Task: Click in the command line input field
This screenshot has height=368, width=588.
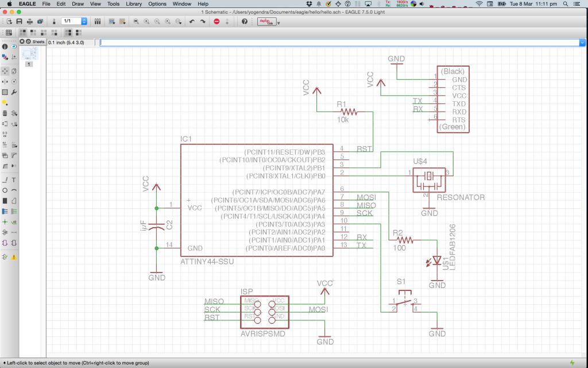Action: [x=339, y=43]
